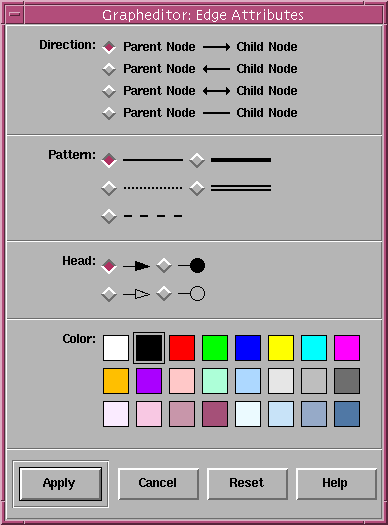
Task: Enable the bidirectional arrow direction option
Action: click(x=109, y=91)
